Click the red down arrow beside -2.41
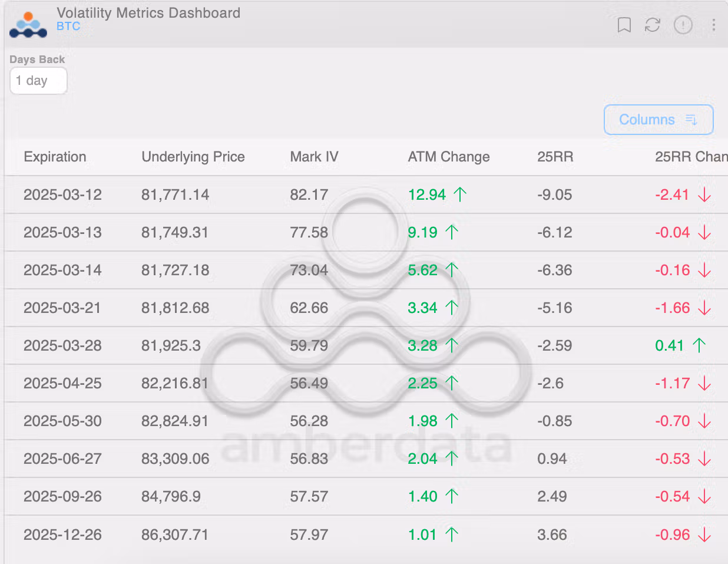This screenshot has width=728, height=564. pos(704,195)
